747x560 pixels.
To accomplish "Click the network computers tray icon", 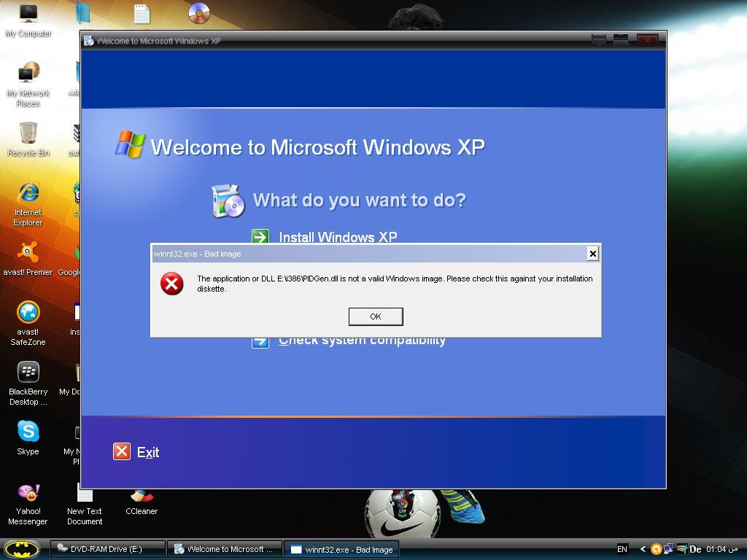I will click(669, 549).
